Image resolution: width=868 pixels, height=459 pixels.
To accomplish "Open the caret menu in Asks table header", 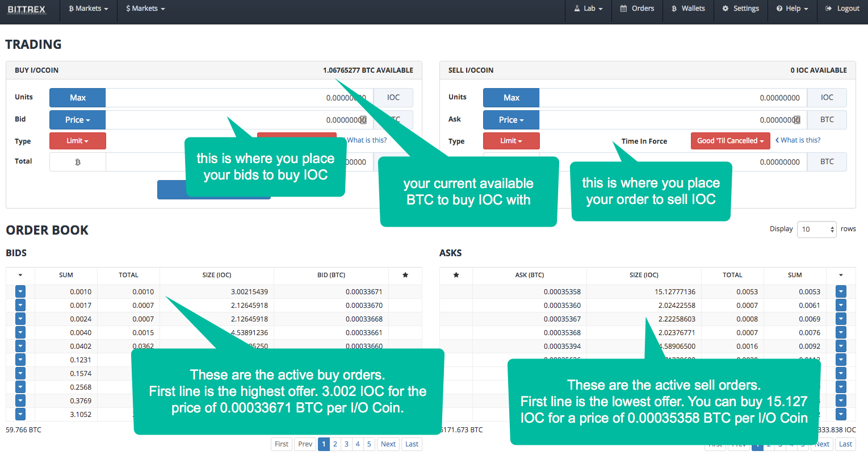I will coord(841,275).
